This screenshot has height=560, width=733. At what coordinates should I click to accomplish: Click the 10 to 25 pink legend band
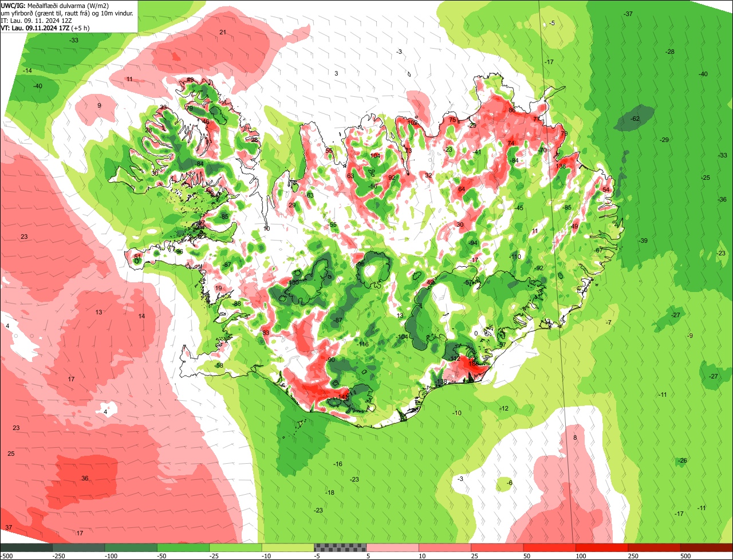445,547
